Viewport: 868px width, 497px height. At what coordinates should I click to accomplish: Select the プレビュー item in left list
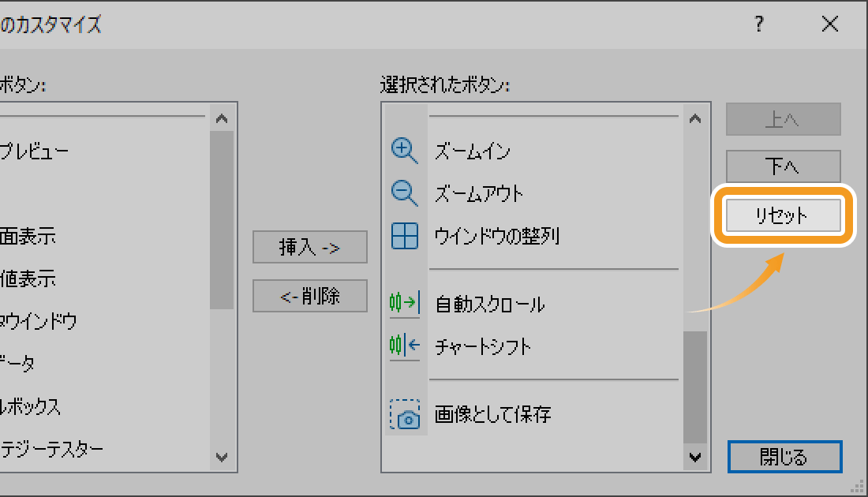pyautogui.click(x=34, y=151)
